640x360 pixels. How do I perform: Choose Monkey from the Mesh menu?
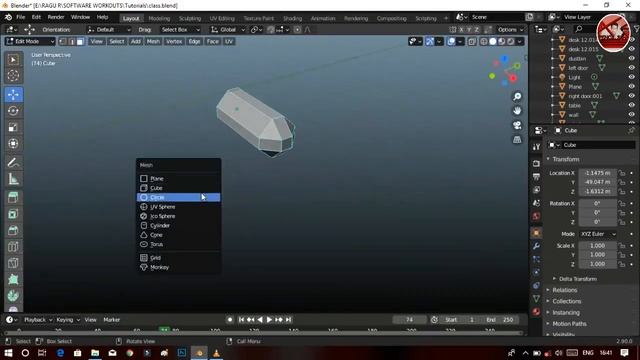(x=178, y=267)
